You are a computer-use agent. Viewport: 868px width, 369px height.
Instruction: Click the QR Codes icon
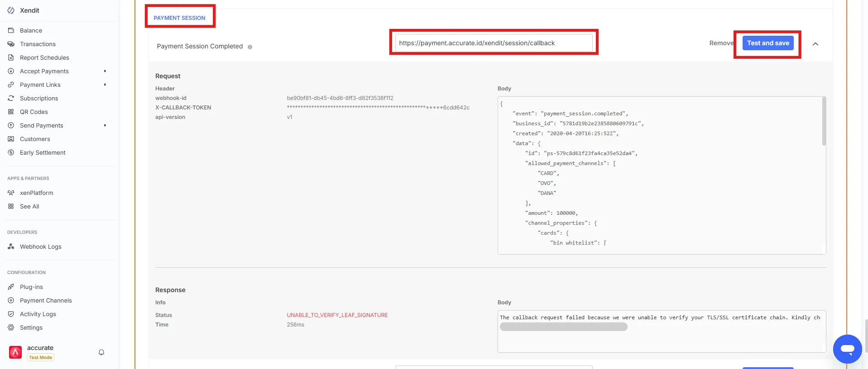11,112
